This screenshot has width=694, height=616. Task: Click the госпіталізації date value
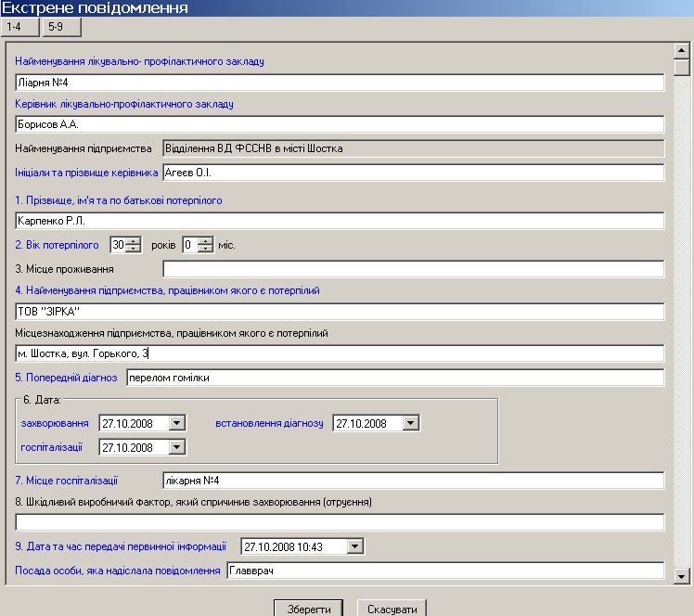127,447
